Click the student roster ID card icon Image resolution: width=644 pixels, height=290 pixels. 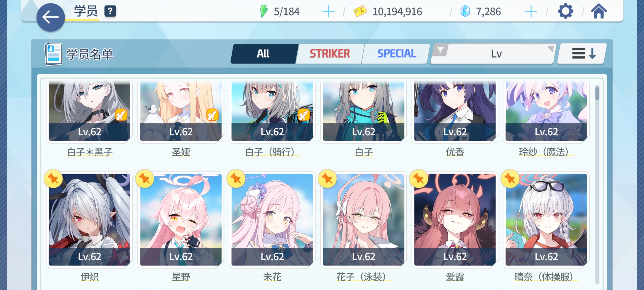click(53, 54)
